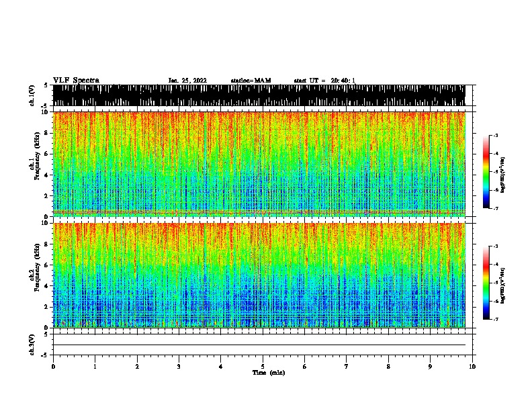The height and width of the screenshot is (411, 532).
Task: Click the "3" minute tick on the time axis
Action: coord(179,367)
